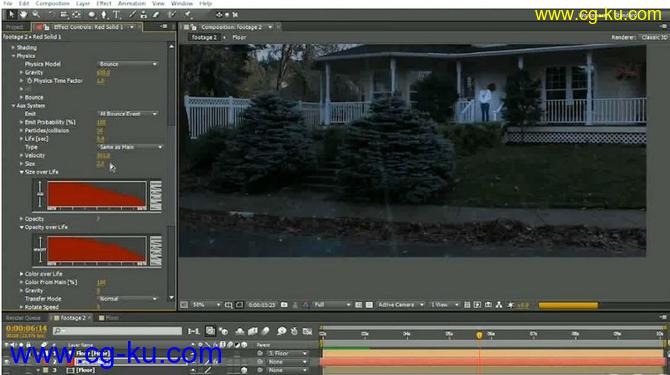Image resolution: width=670 pixels, height=375 pixels.
Task: Toggle the viewer transparency grid button
Action: tap(369, 305)
